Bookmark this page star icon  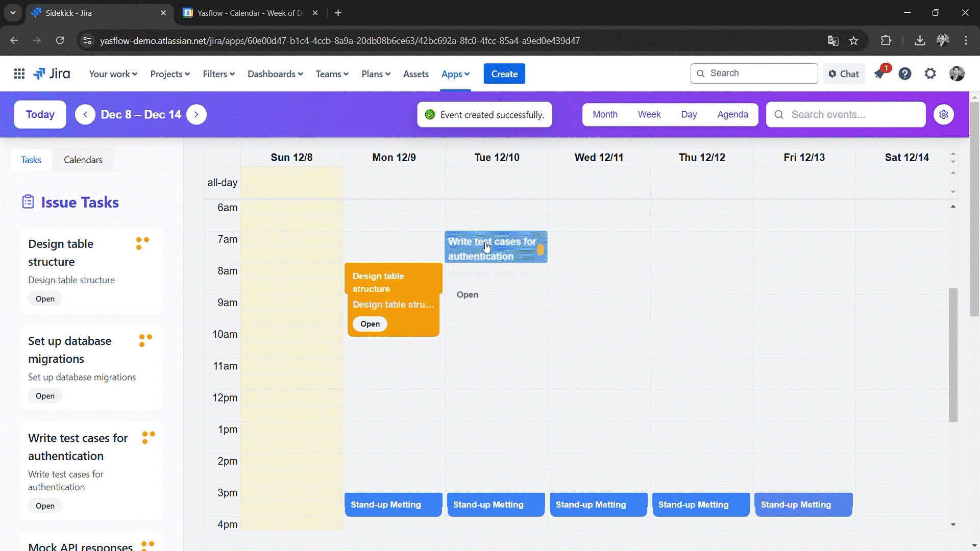(x=854, y=41)
